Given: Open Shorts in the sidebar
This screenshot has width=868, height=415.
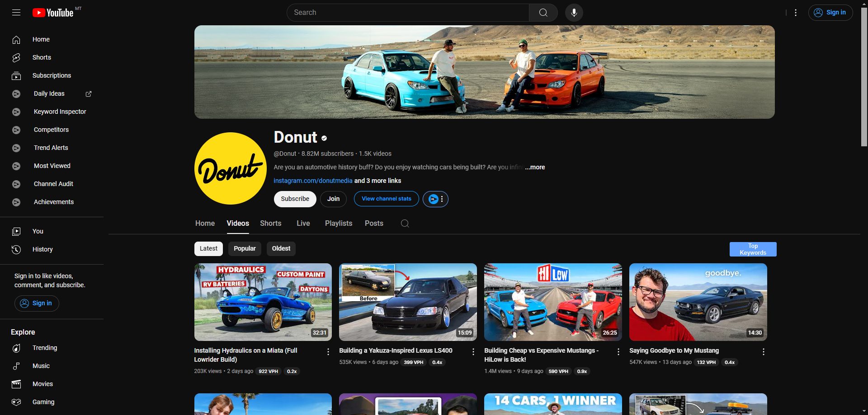Looking at the screenshot, I should coord(52,57).
